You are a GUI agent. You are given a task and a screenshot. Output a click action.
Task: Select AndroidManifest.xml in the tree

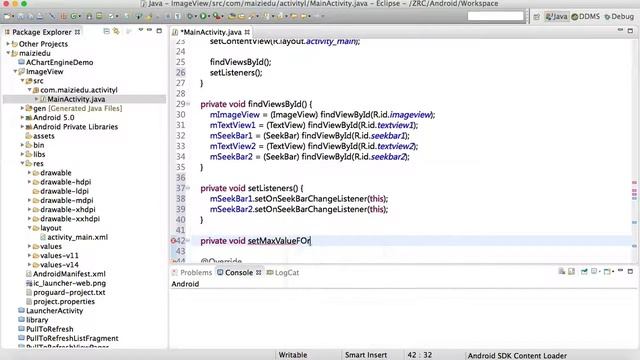[x=69, y=274]
